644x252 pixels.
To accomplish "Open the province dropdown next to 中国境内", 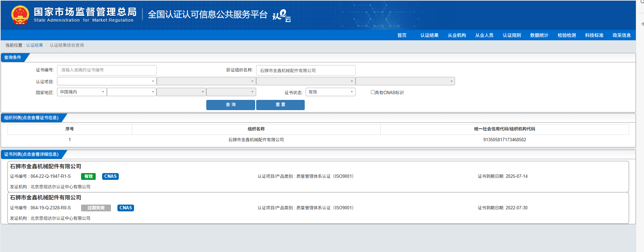I will pos(132,92).
